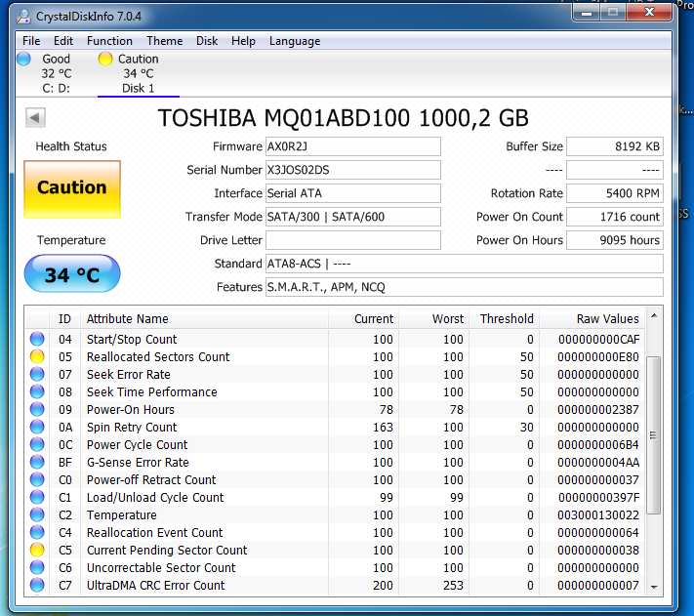The height and width of the screenshot is (616, 694).
Task: Click the Power On Count value 1716 count
Action: [615, 217]
